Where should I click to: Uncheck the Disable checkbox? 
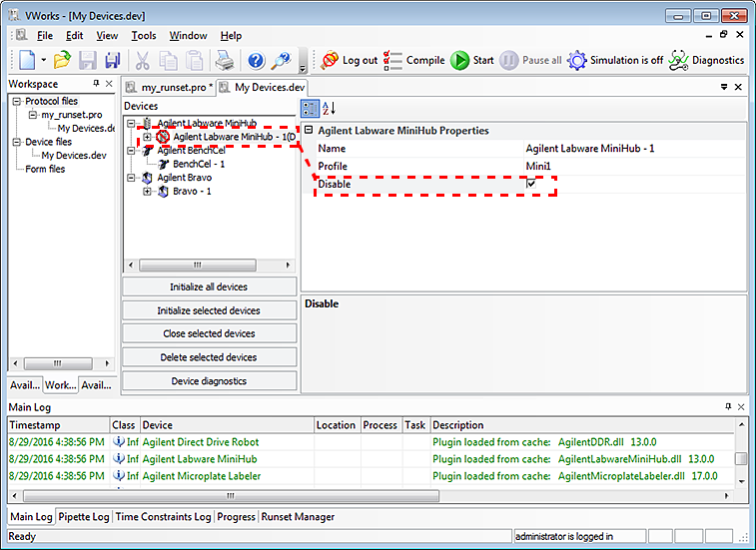pos(531,184)
